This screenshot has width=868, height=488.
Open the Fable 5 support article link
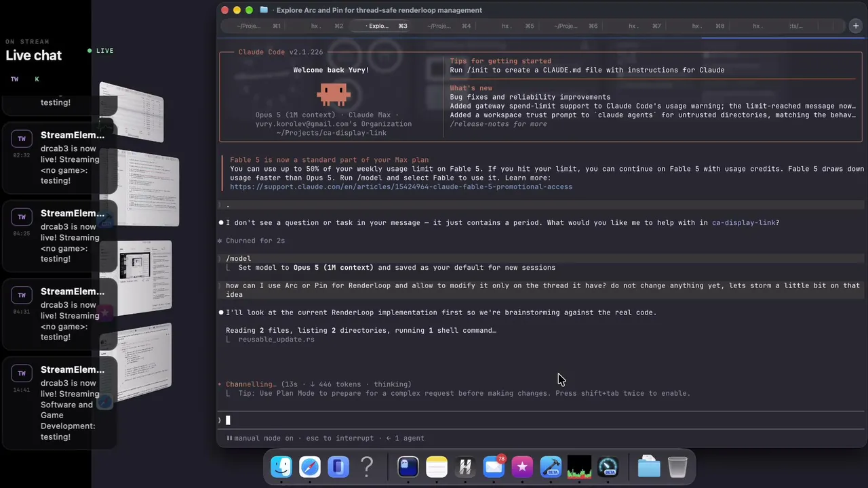pos(401,187)
